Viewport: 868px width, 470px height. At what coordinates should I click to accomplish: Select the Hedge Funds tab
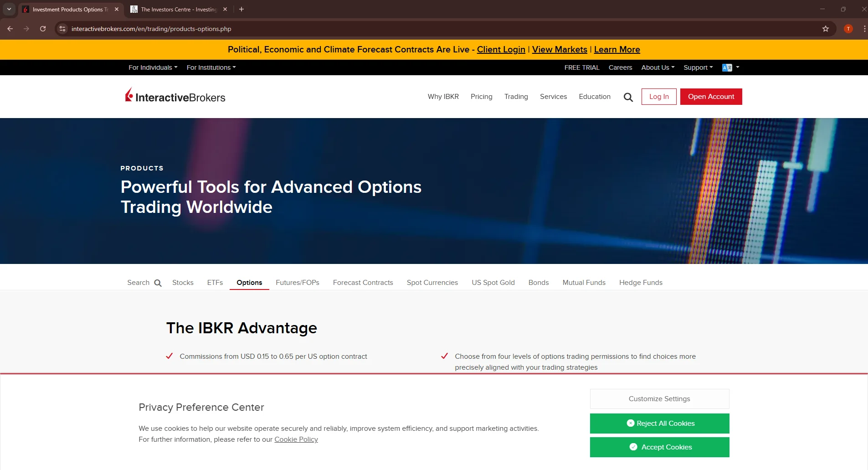(x=641, y=283)
